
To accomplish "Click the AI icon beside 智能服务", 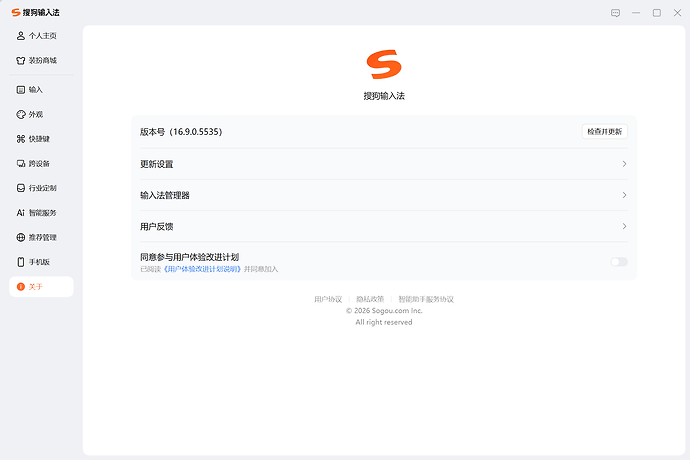I will [x=21, y=213].
